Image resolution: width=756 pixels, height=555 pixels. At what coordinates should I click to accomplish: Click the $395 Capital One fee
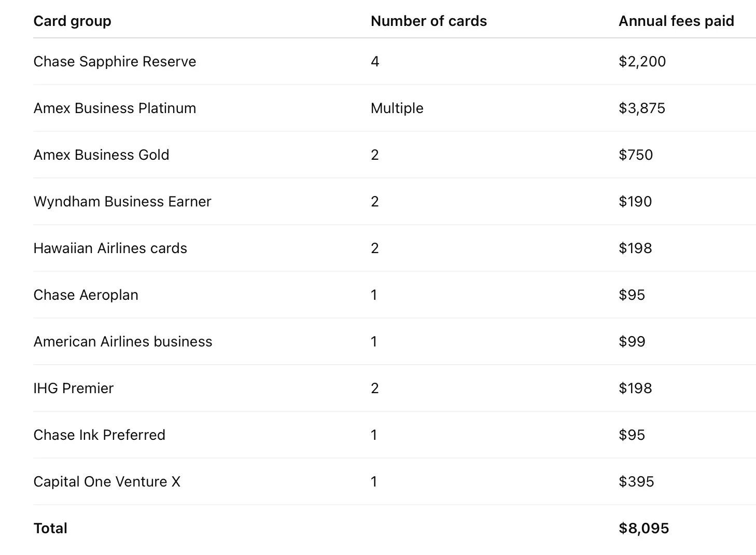tap(636, 482)
